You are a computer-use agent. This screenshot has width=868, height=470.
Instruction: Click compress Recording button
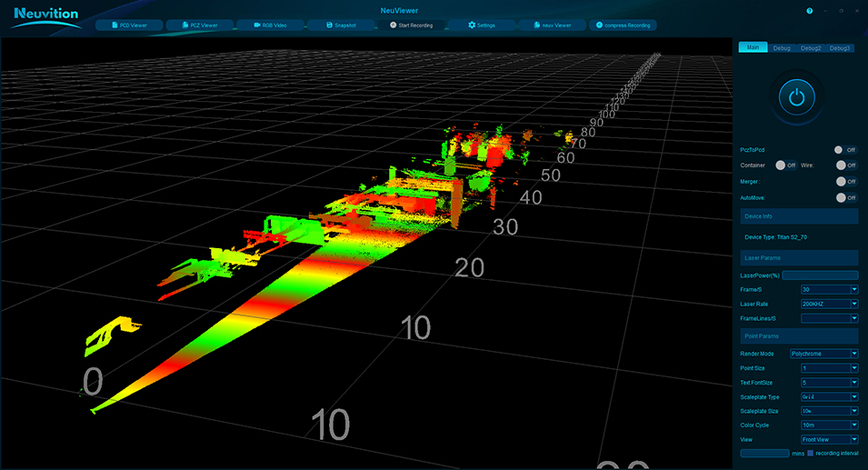[x=623, y=25]
